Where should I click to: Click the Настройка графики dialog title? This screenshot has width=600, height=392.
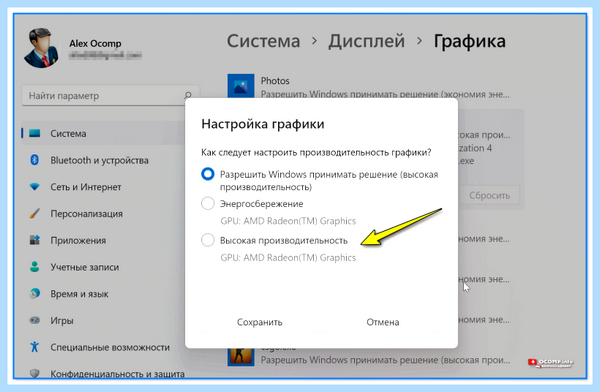click(x=263, y=124)
